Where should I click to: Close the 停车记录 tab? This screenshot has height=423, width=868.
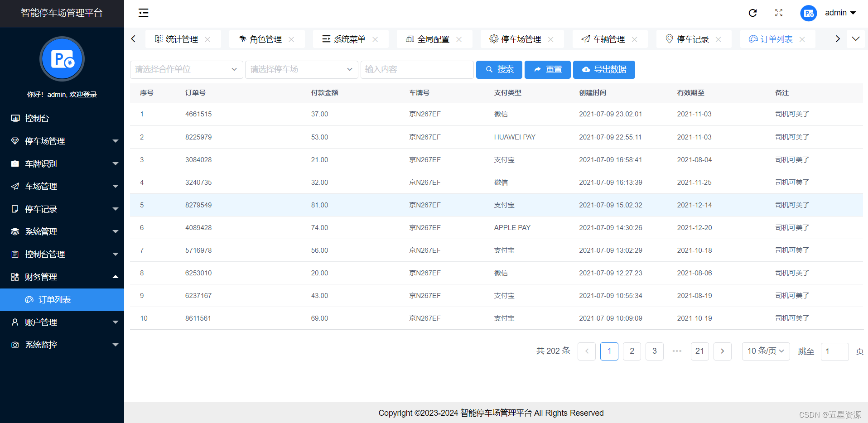[x=718, y=39]
